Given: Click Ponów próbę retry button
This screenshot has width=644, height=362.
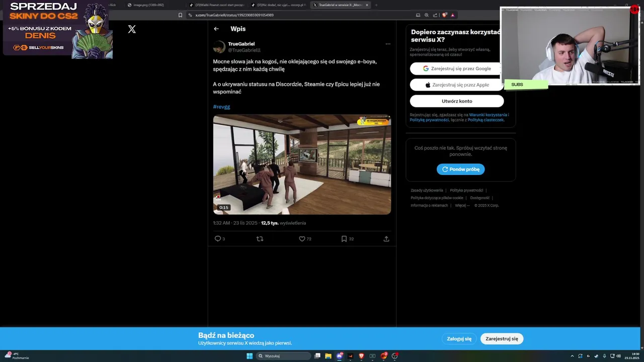Looking at the screenshot, I should tap(460, 169).
